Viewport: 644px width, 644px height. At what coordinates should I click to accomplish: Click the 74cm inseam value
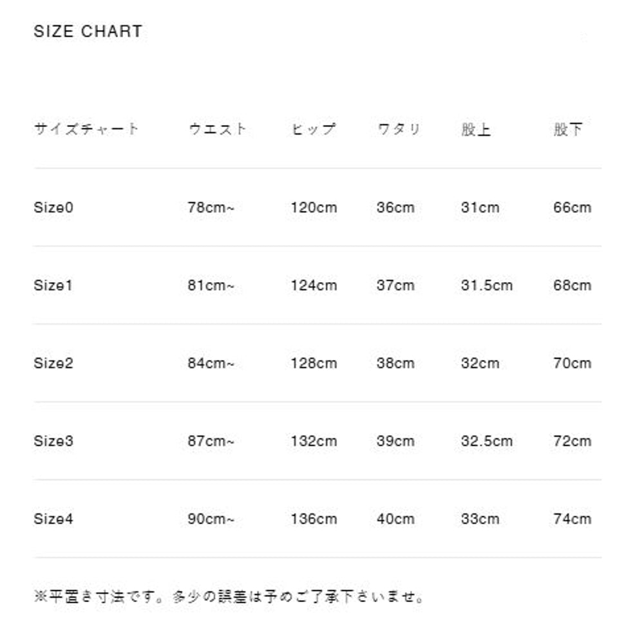[x=572, y=518]
